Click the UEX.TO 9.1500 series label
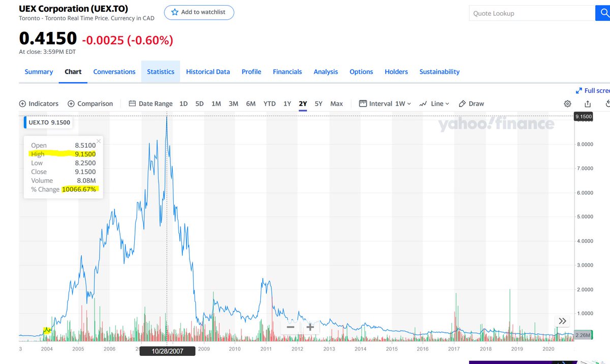This screenshot has height=364, width=610. coord(49,122)
